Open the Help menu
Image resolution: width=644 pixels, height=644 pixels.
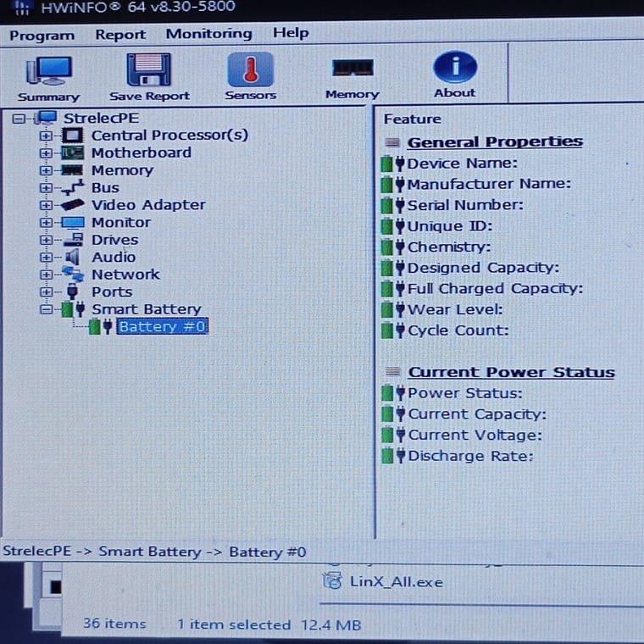pyautogui.click(x=291, y=32)
